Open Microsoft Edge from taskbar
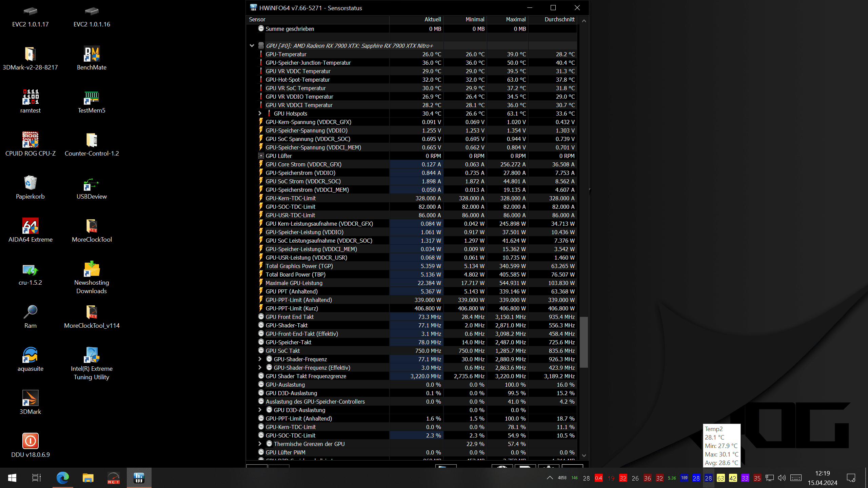 tap(63, 478)
